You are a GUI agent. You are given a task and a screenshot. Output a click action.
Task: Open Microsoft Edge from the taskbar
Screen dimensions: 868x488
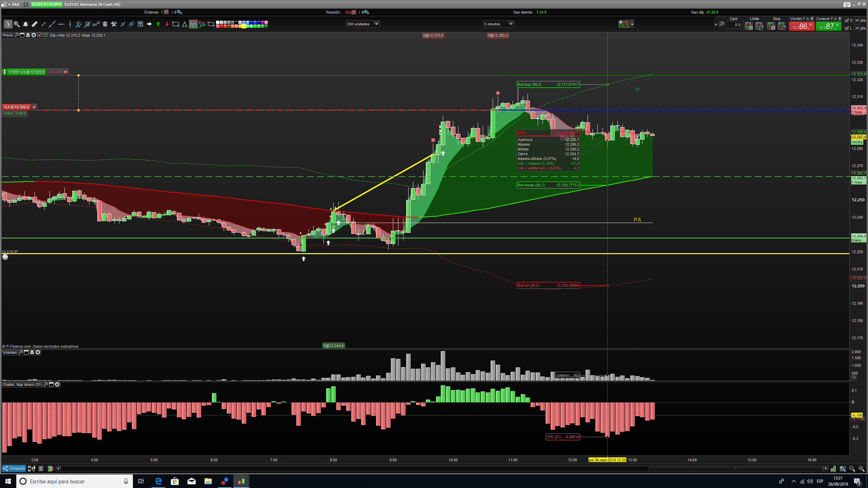(158, 481)
